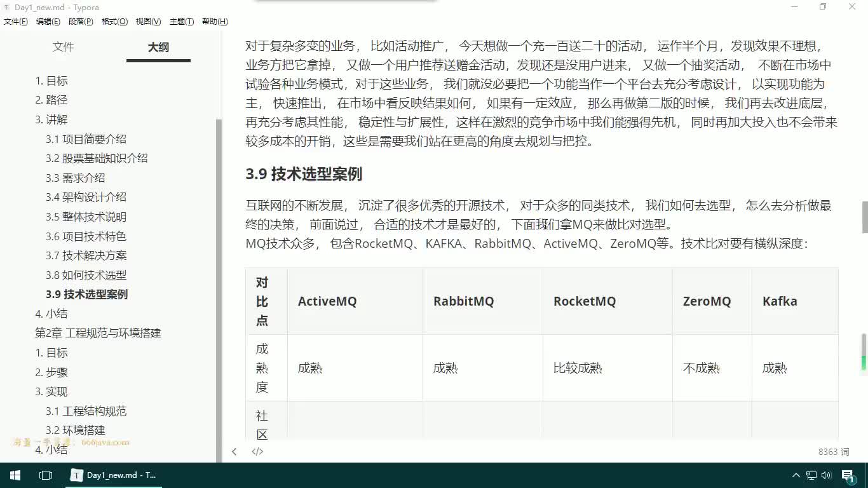Click paragraph starting 互联网的不断发展
The width and height of the screenshot is (868, 488).
pyautogui.click(x=539, y=215)
